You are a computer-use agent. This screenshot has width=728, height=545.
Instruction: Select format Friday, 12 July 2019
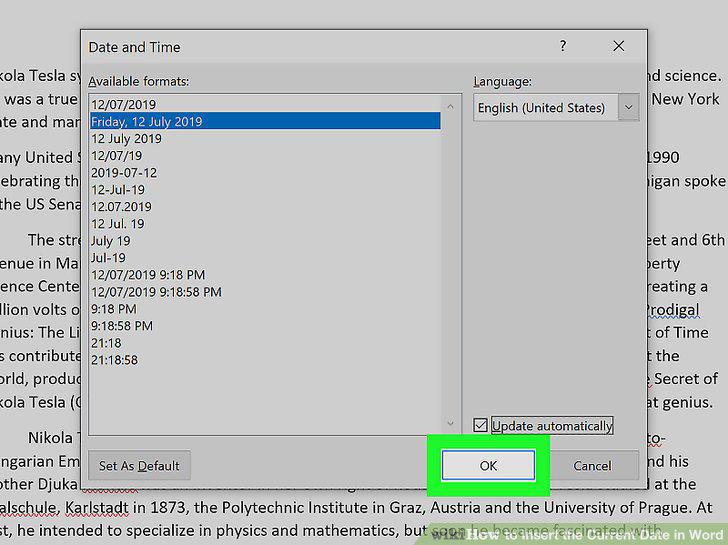265,121
